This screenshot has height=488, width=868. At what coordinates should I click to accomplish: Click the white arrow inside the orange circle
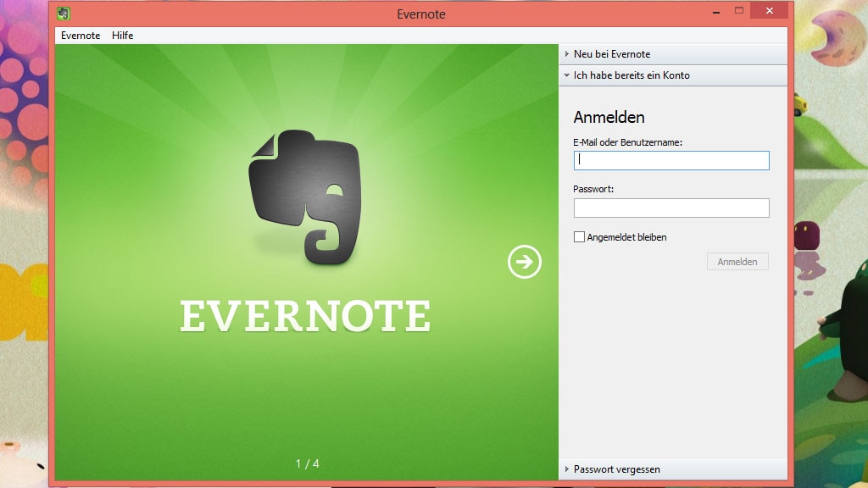[523, 262]
